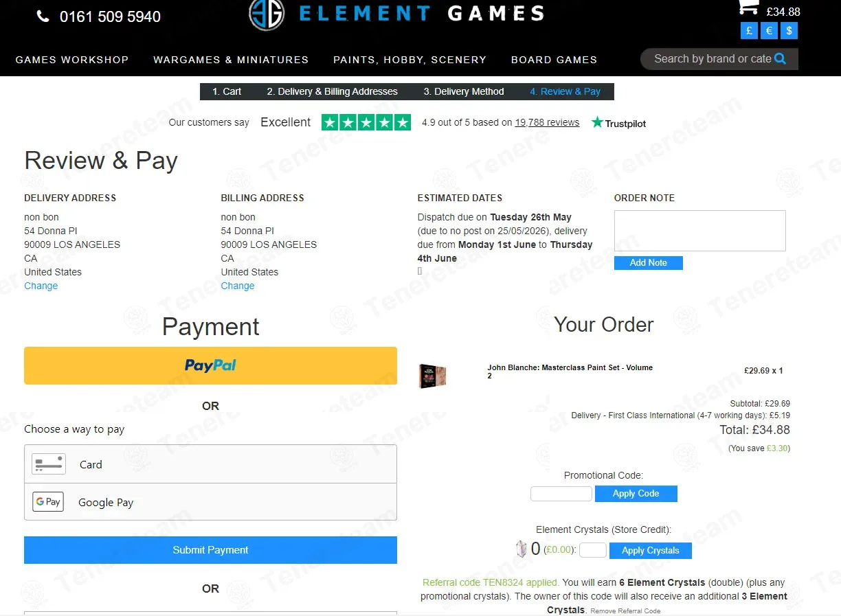Viewport: 841px width, 616px height.
Task: Click Add Note button
Action: pyautogui.click(x=649, y=263)
